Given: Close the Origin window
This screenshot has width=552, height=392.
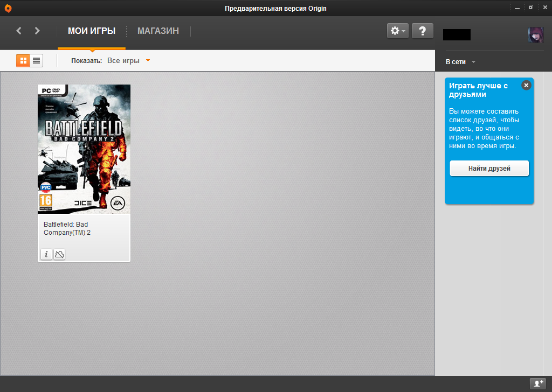Looking at the screenshot, I should click(545, 8).
